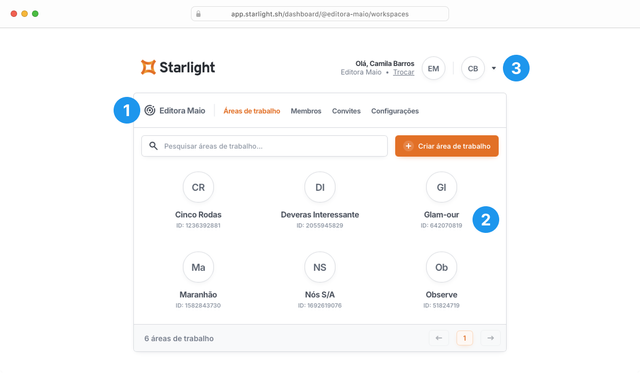Click the Editora Maio organization icon
The image size is (640, 373).
[150, 110]
